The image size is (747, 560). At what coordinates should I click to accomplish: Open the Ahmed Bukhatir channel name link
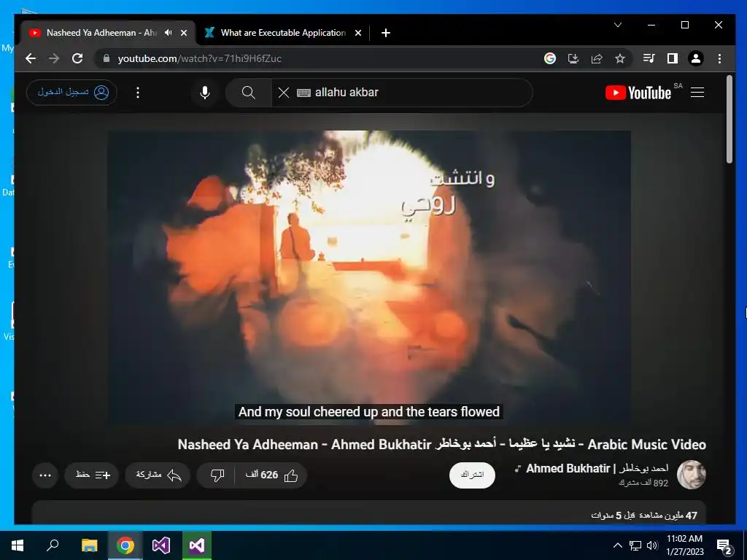(597, 469)
